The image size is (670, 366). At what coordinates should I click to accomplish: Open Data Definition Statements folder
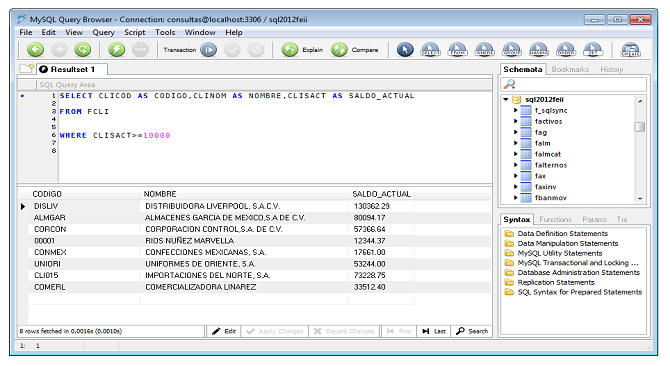(x=556, y=234)
